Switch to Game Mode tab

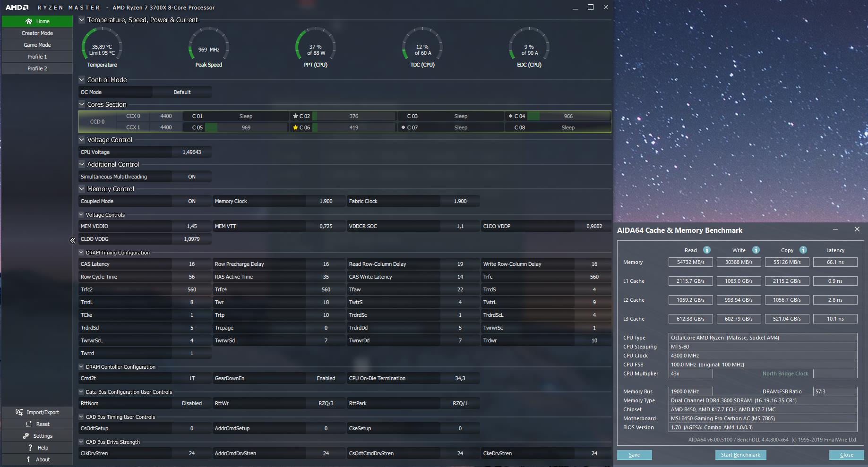click(x=37, y=45)
